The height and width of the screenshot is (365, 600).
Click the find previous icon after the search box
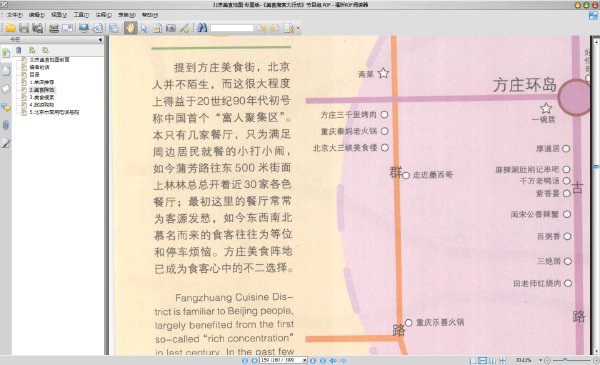(262, 28)
